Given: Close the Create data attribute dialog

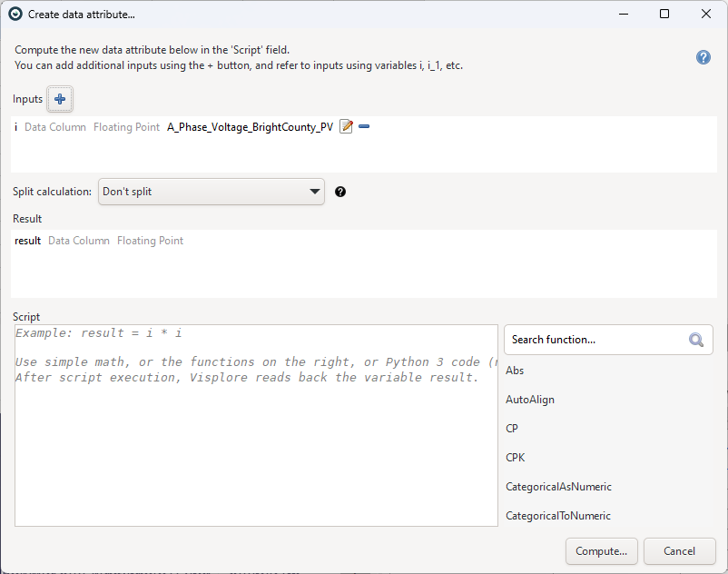Looking at the screenshot, I should (x=705, y=14).
